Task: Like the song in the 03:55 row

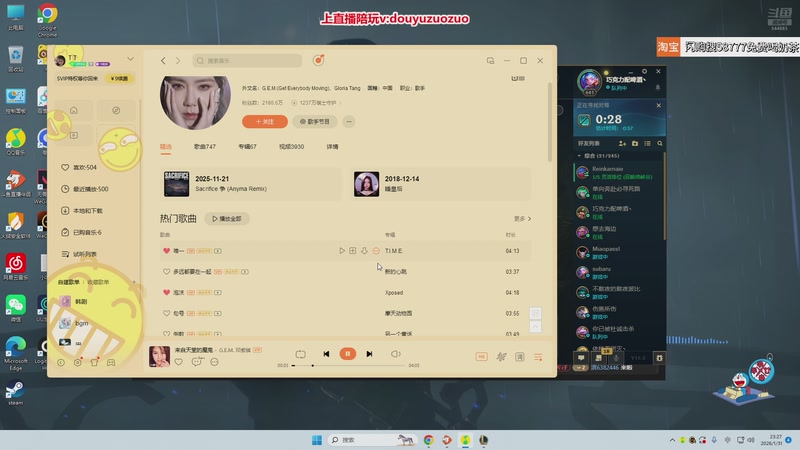Action: 166,313
